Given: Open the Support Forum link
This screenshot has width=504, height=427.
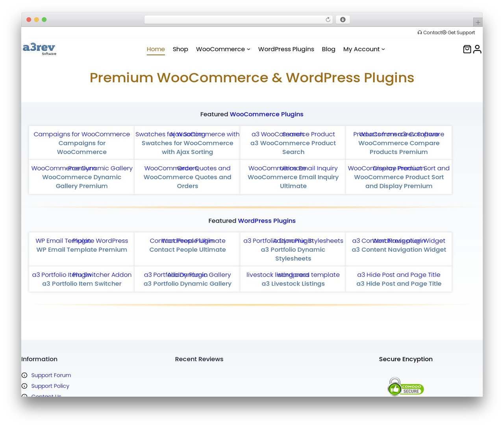Looking at the screenshot, I should coord(51,375).
